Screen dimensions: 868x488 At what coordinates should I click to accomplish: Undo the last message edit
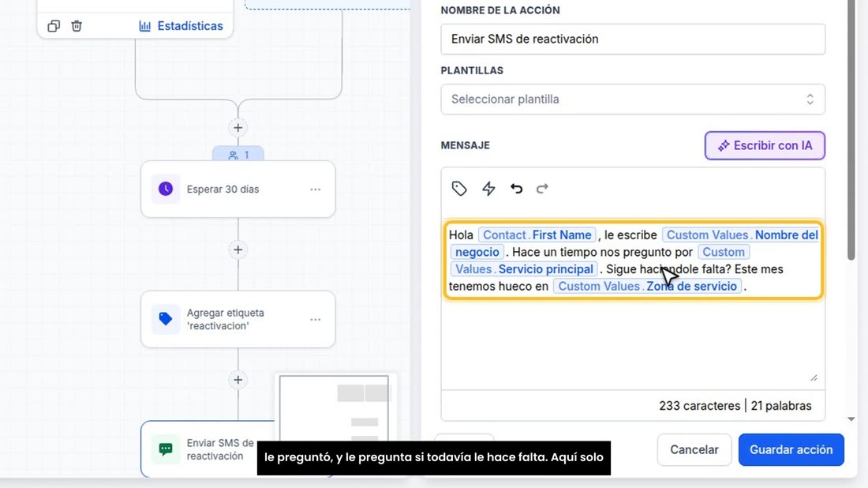tap(517, 189)
